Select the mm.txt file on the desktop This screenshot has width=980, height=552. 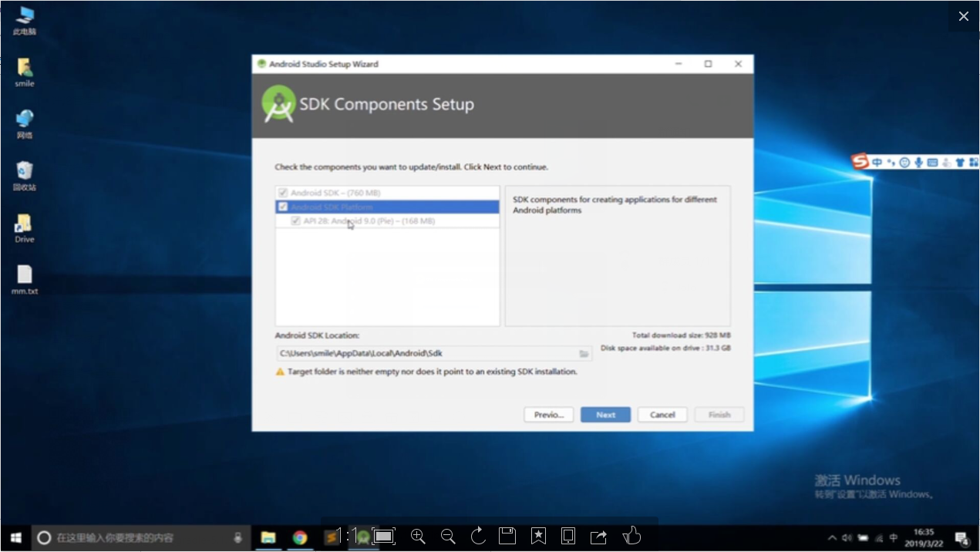(x=25, y=280)
